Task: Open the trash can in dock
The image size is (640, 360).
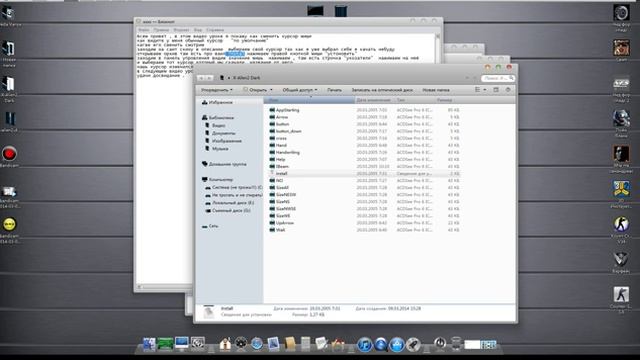Action: click(456, 344)
